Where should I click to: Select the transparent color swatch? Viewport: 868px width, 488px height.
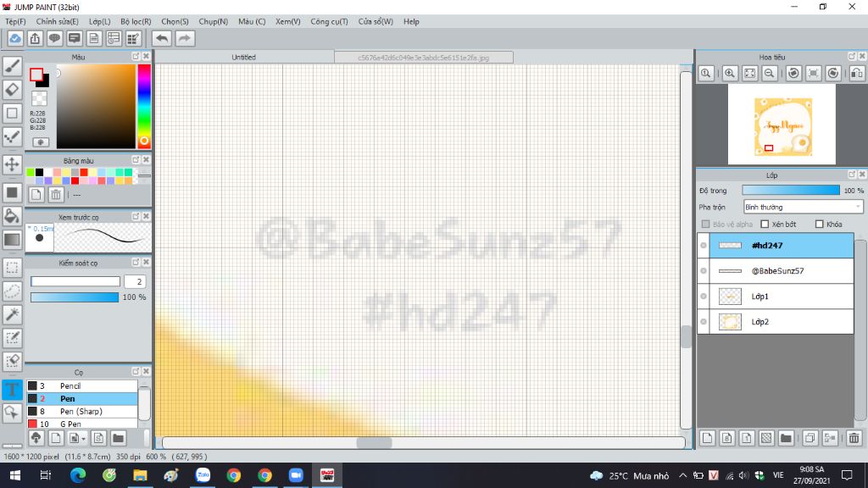point(39,98)
